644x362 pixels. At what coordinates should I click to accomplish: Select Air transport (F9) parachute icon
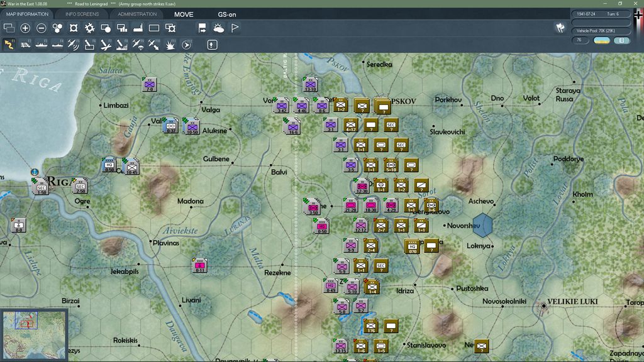click(x=138, y=45)
